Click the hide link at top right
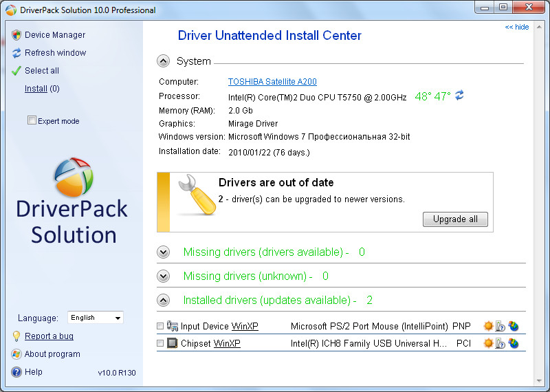The image size is (550, 392). point(516,28)
